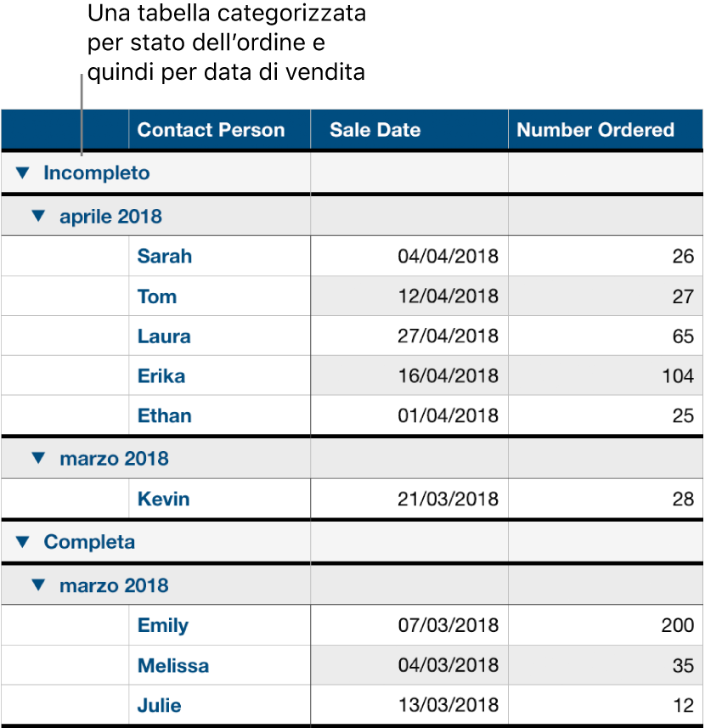The width and height of the screenshot is (705, 728).
Task: Collapse marzo 2018 group under Completa
Action: 37,584
